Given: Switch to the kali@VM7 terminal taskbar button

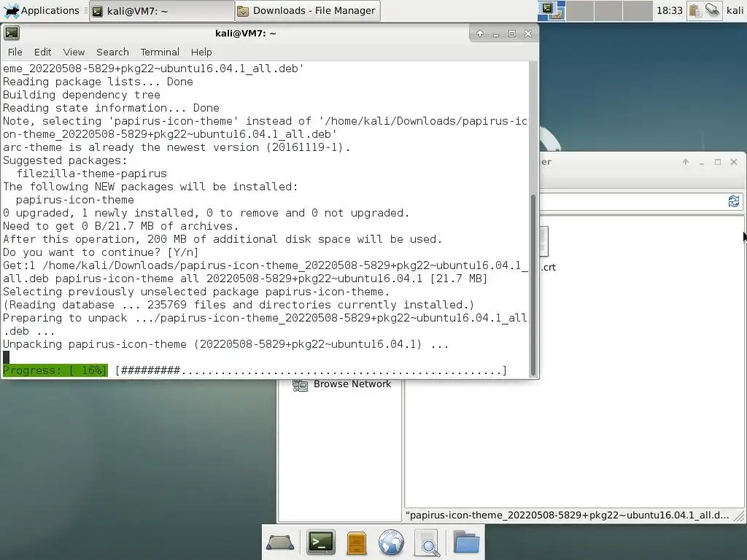Looking at the screenshot, I should pyautogui.click(x=161, y=11).
